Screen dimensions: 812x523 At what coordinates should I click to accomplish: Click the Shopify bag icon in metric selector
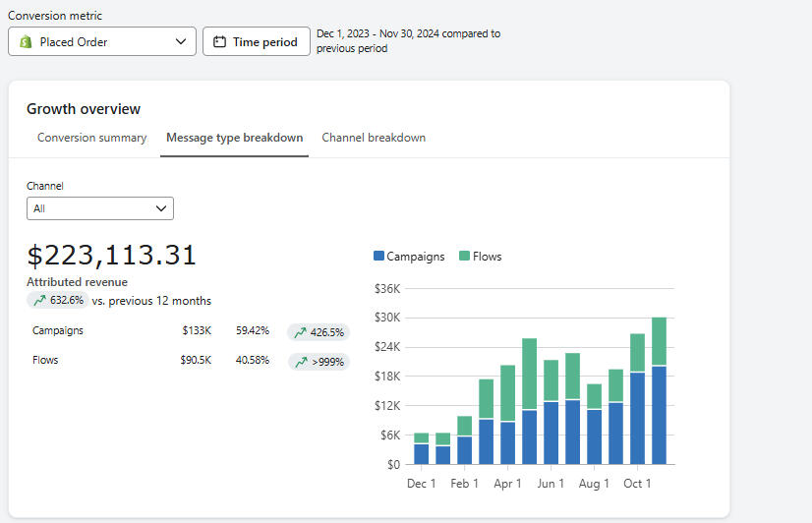click(x=26, y=42)
